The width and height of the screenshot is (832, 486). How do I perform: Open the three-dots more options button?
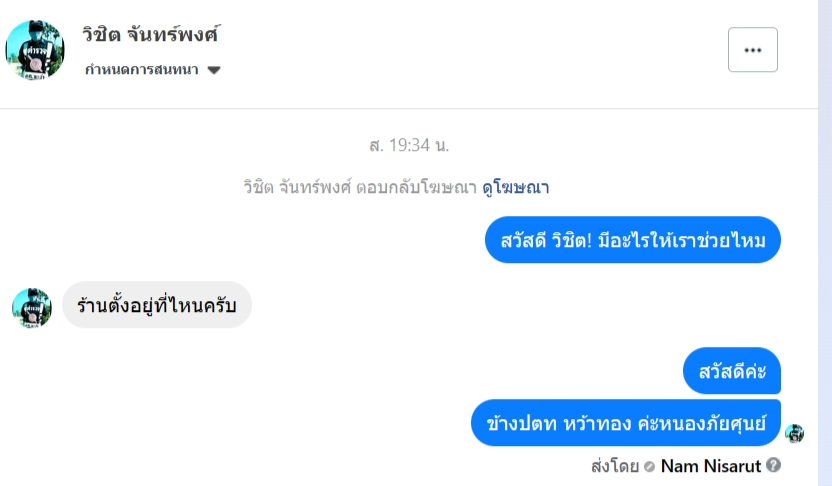tap(752, 50)
